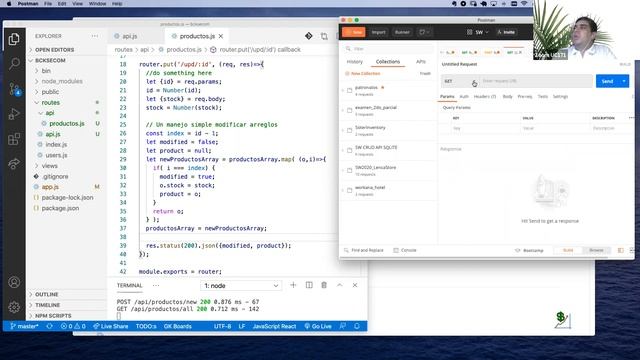Image resolution: width=640 pixels, height=360 pixels.
Task: Open the terminal selector '1: node' dropdown
Action: pos(241,286)
